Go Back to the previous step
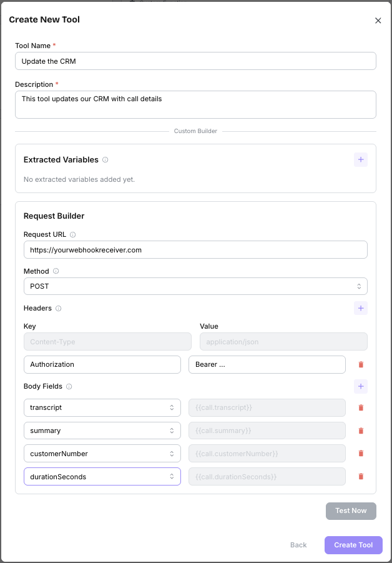 pyautogui.click(x=298, y=545)
